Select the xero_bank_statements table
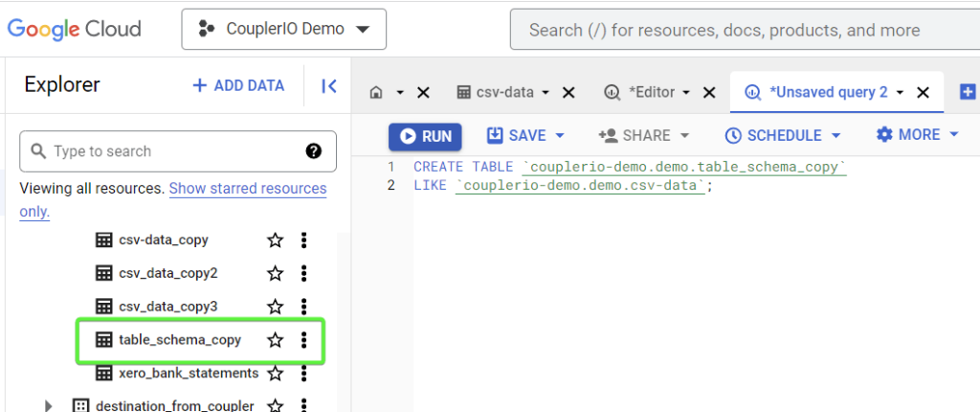The width and height of the screenshot is (980, 412). 176,373
